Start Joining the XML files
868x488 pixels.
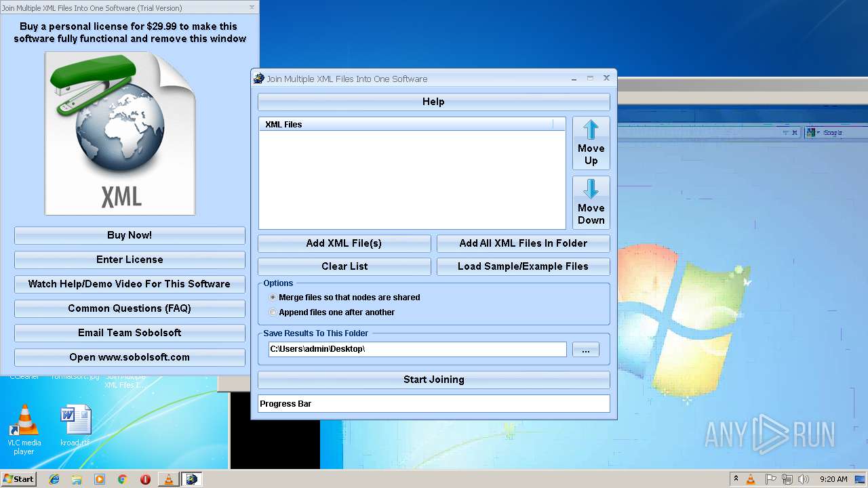click(433, 380)
